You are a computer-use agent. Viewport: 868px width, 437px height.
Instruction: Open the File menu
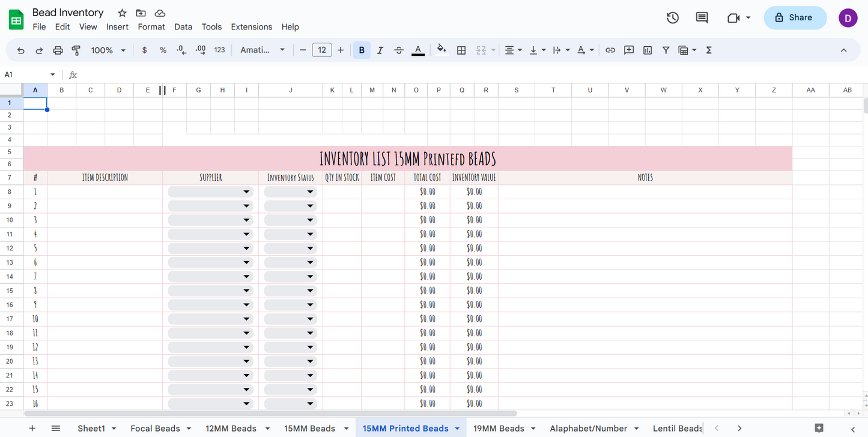point(39,27)
